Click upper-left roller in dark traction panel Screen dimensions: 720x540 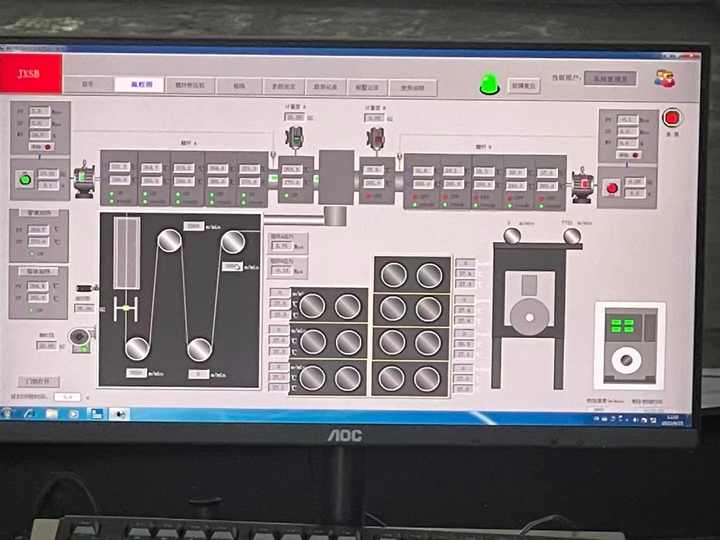[169, 241]
